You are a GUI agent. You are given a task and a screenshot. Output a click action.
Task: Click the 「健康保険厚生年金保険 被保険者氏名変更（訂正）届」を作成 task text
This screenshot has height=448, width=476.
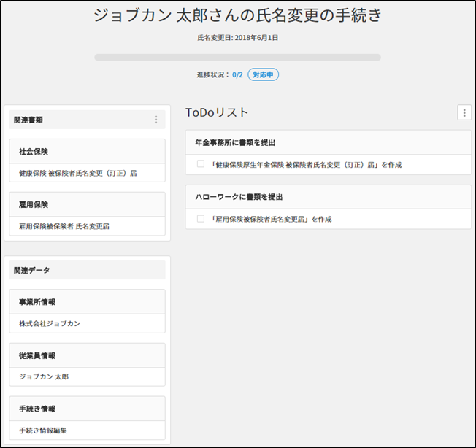tap(307, 165)
